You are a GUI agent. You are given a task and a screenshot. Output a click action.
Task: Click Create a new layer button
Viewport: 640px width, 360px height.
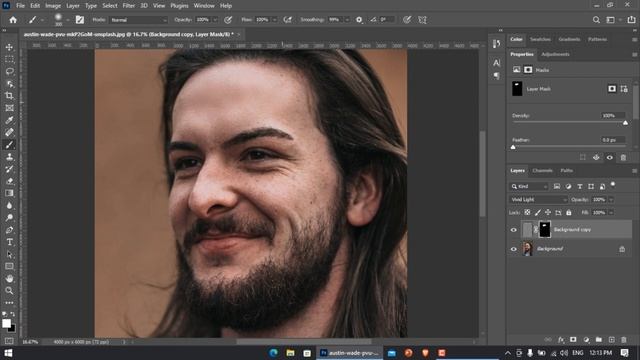point(611,340)
